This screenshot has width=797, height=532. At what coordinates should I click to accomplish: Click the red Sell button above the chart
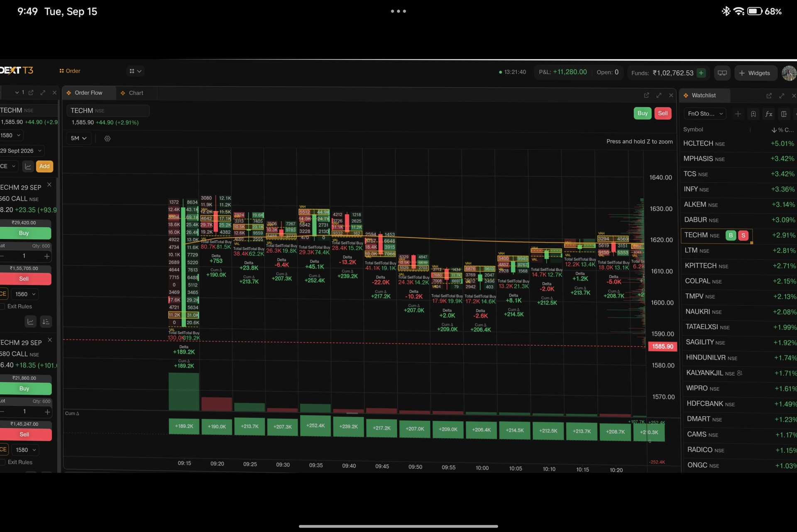[x=663, y=113]
